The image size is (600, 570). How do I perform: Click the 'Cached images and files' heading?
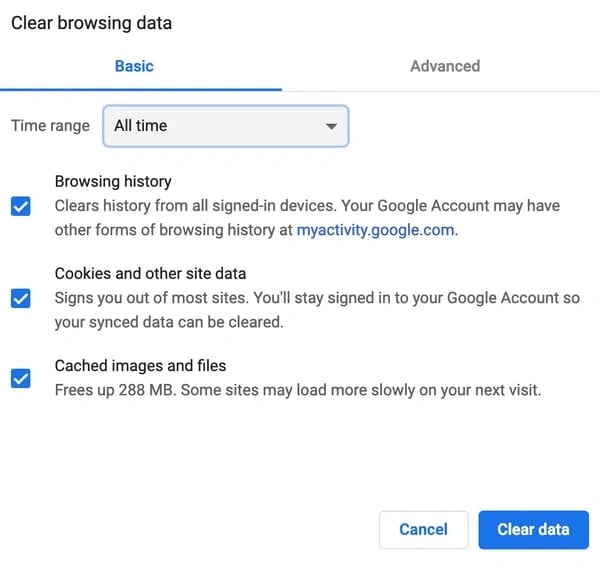[x=140, y=365]
